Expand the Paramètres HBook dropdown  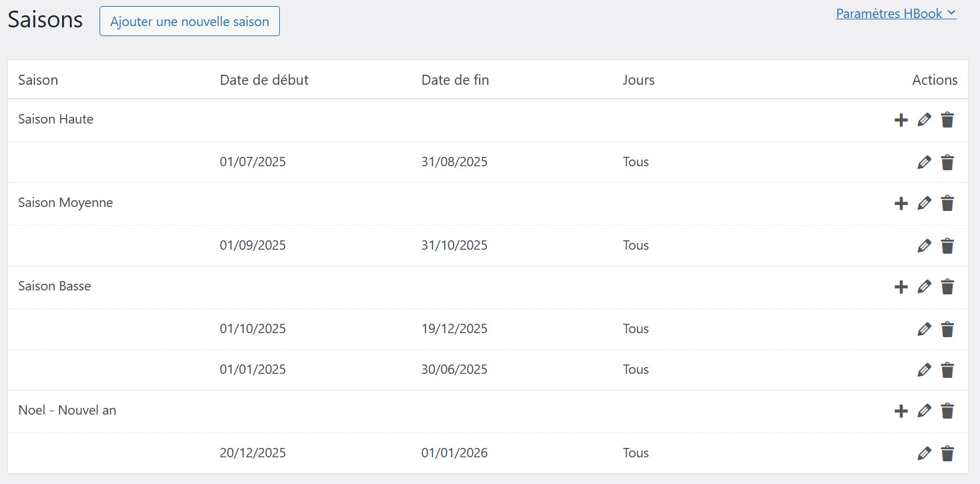pyautogui.click(x=896, y=13)
